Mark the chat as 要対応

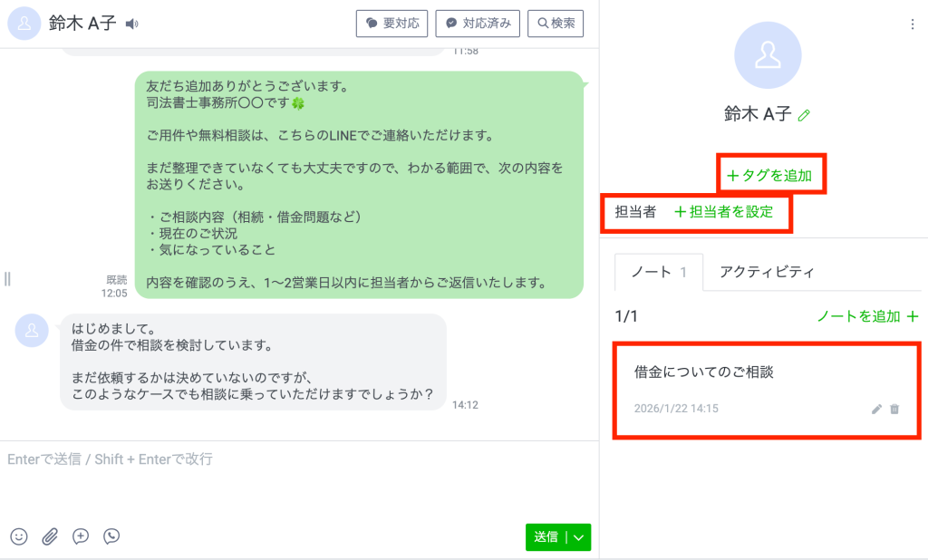391,24
